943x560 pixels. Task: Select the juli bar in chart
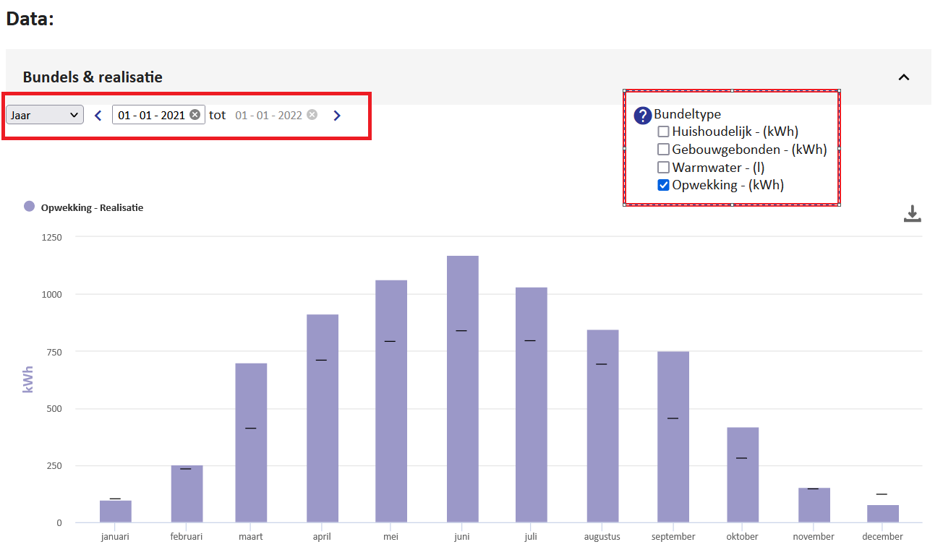(x=532, y=405)
